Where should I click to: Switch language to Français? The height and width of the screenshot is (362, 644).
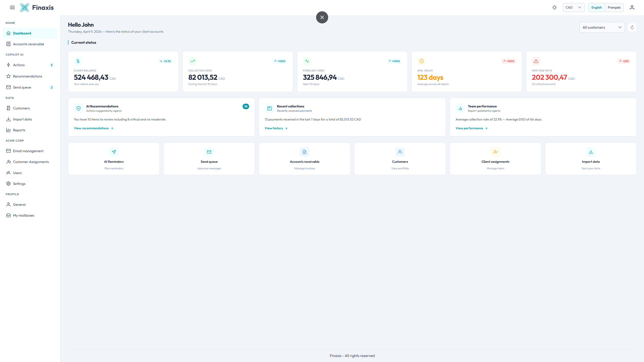614,8
